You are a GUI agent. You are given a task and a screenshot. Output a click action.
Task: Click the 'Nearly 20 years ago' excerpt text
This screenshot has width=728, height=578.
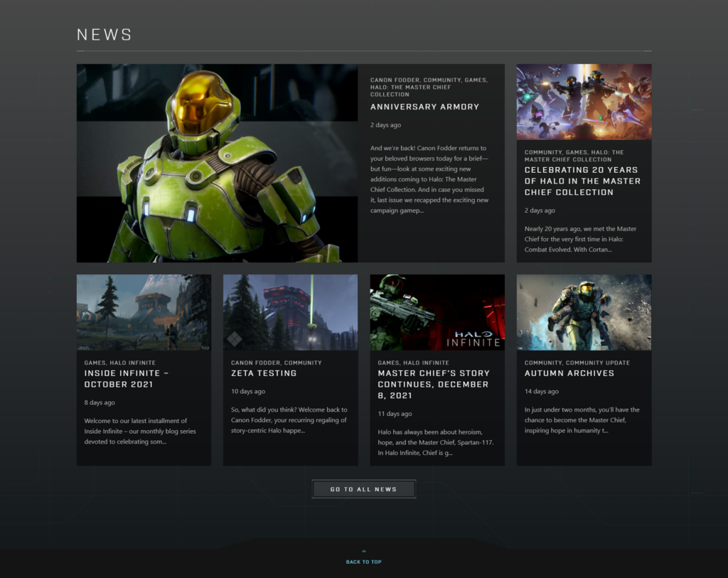pyautogui.click(x=580, y=239)
